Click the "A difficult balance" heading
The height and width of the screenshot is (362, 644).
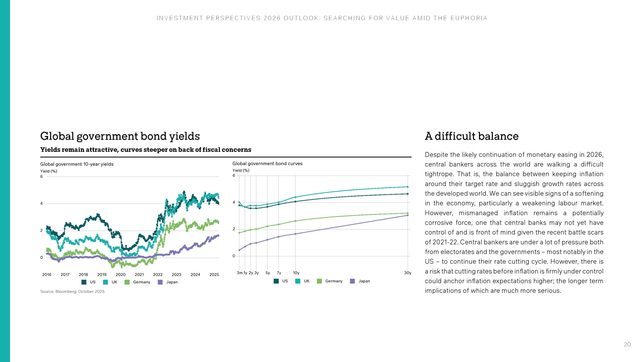click(x=472, y=136)
